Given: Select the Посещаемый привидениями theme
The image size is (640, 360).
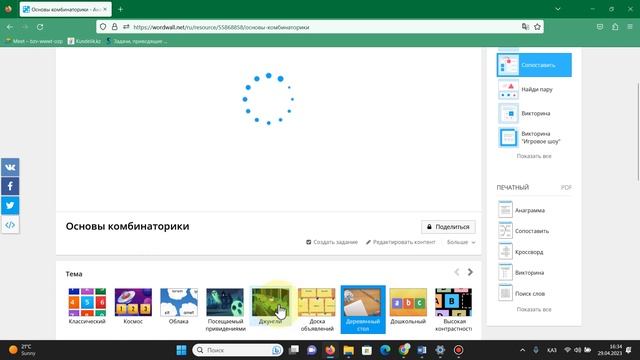Looking at the screenshot, I should [225, 310].
